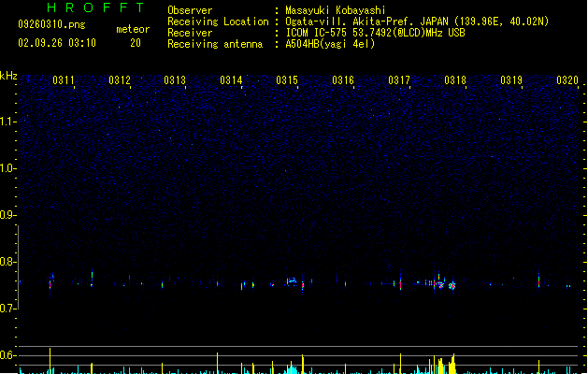Click the 0319 time marker
This screenshot has width=588, height=374.
click(511, 80)
